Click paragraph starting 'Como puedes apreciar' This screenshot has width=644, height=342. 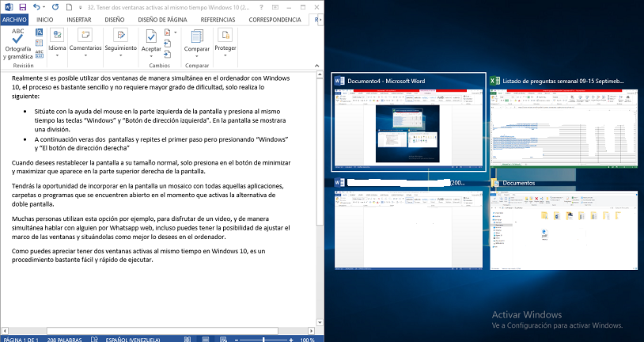tap(138, 255)
